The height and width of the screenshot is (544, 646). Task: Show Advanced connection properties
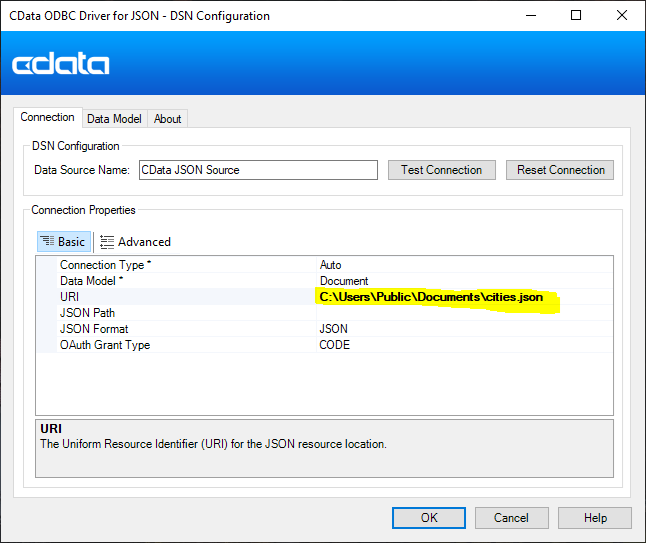tap(136, 242)
